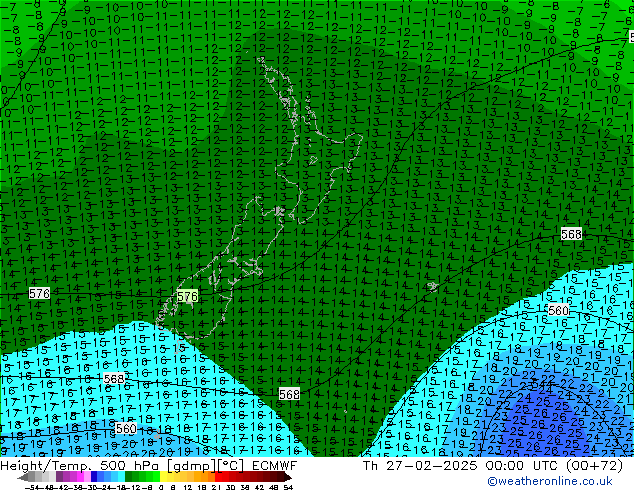Click the 560 label near bottom-left corner

(125, 428)
